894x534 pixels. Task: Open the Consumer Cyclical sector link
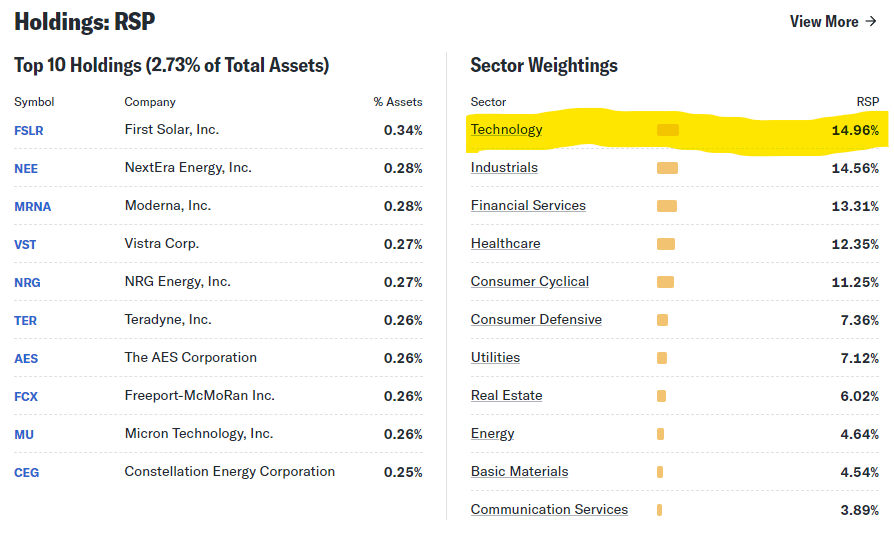point(530,282)
